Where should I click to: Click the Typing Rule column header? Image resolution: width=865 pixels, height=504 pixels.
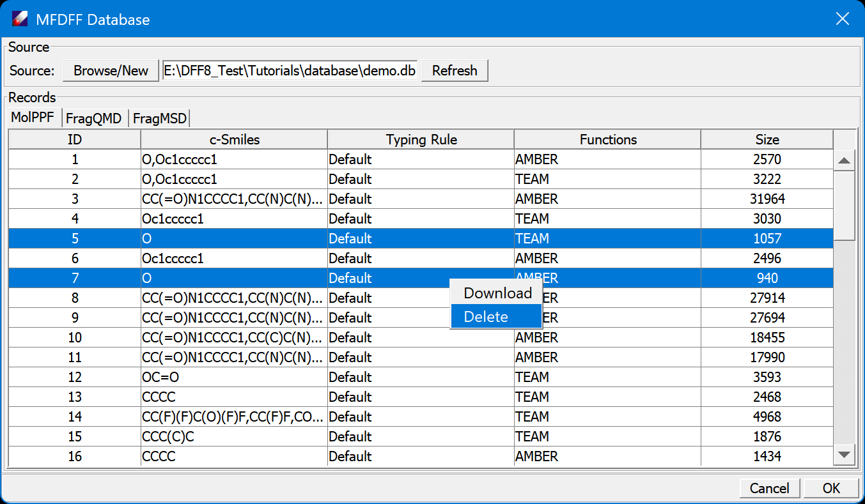click(x=421, y=139)
